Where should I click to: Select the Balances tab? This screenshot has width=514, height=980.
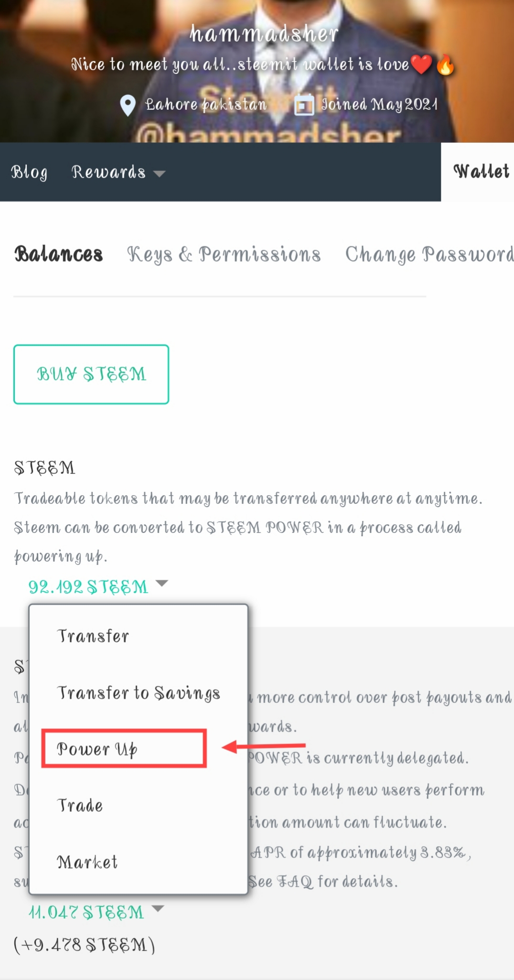click(x=59, y=254)
